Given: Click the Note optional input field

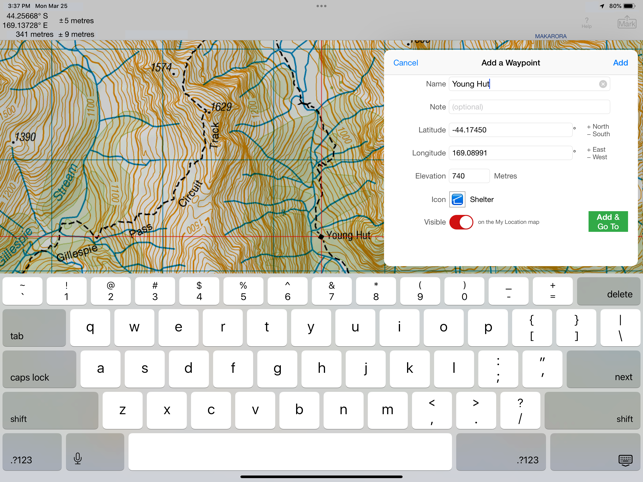Looking at the screenshot, I should (529, 107).
